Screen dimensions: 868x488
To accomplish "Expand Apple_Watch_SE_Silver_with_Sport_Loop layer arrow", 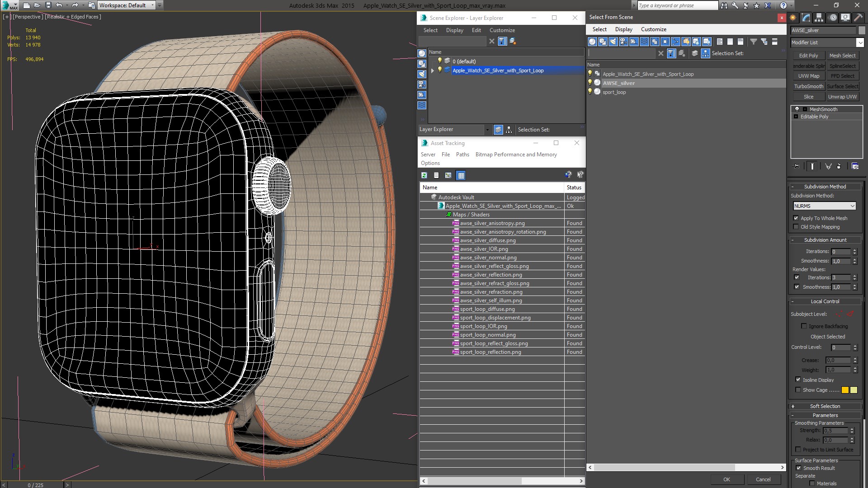I will (433, 70).
